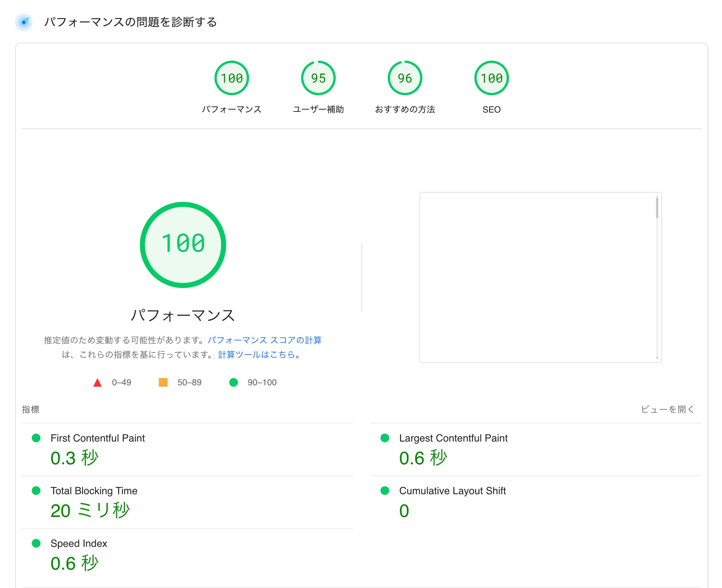This screenshot has width=722, height=588.
Task: Click green status dot beside Cumulative Layout Shift
Action: click(x=385, y=491)
